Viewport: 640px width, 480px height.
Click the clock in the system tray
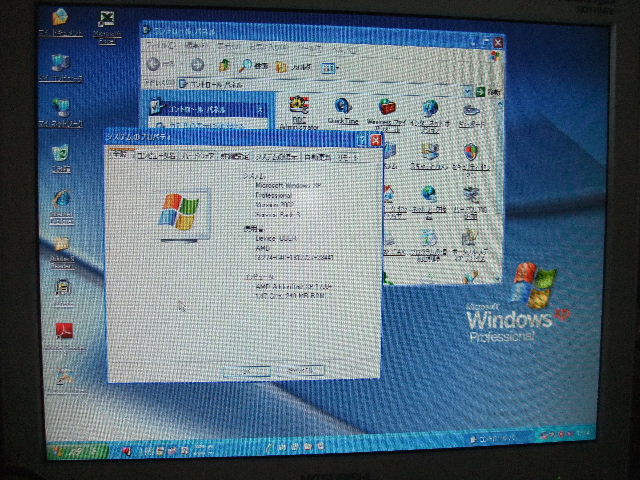pyautogui.click(x=583, y=432)
